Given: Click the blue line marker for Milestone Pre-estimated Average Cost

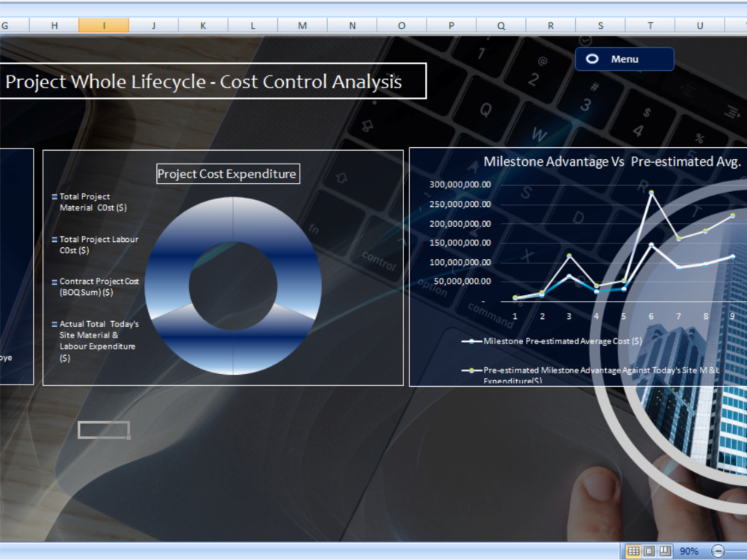Looking at the screenshot, I should 471,342.
